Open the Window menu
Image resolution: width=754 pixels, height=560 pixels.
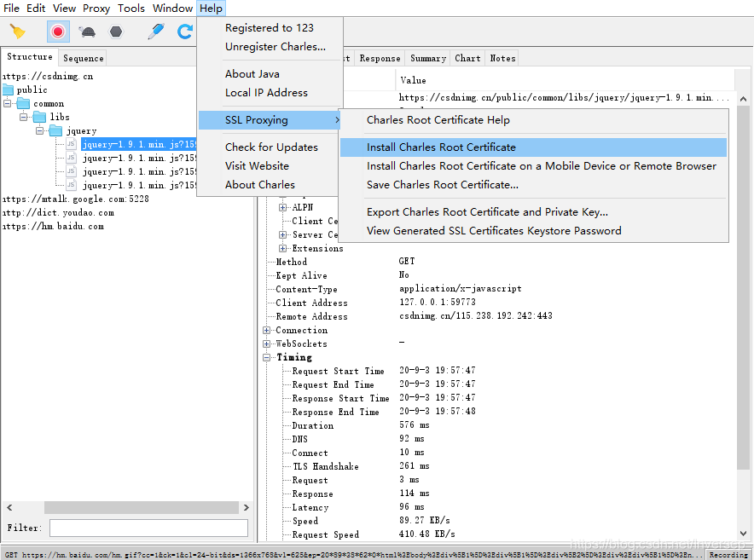point(172,9)
